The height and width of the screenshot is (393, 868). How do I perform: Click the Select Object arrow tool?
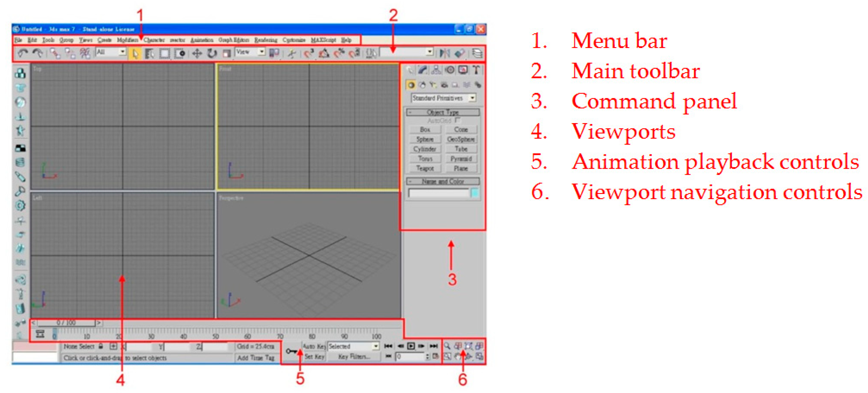click(135, 53)
